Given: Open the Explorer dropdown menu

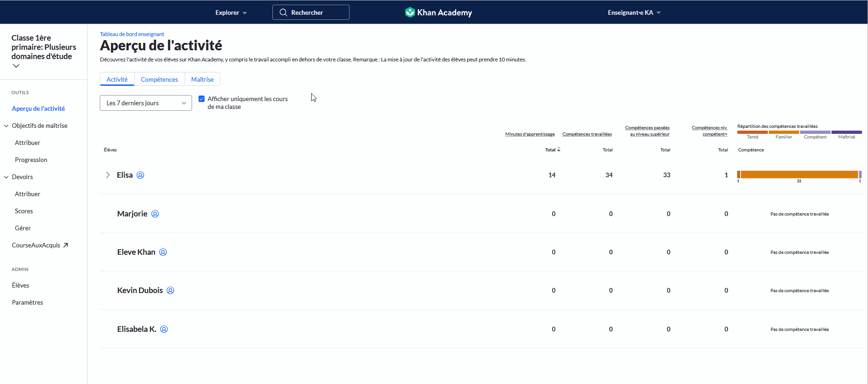Looking at the screenshot, I should click(231, 12).
